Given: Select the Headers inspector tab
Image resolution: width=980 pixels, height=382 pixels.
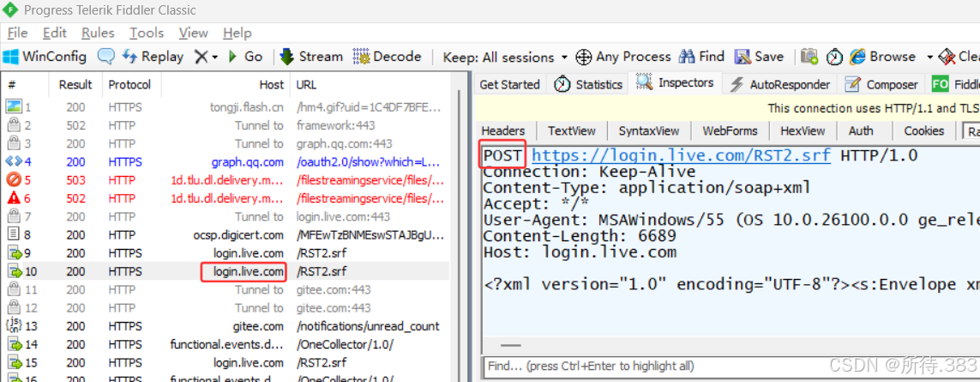Looking at the screenshot, I should pos(502,130).
